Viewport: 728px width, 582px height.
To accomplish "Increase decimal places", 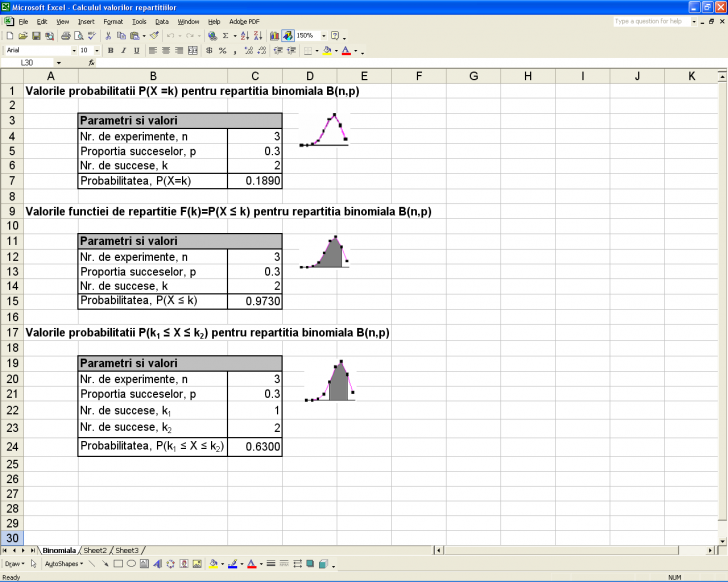I will (x=249, y=51).
